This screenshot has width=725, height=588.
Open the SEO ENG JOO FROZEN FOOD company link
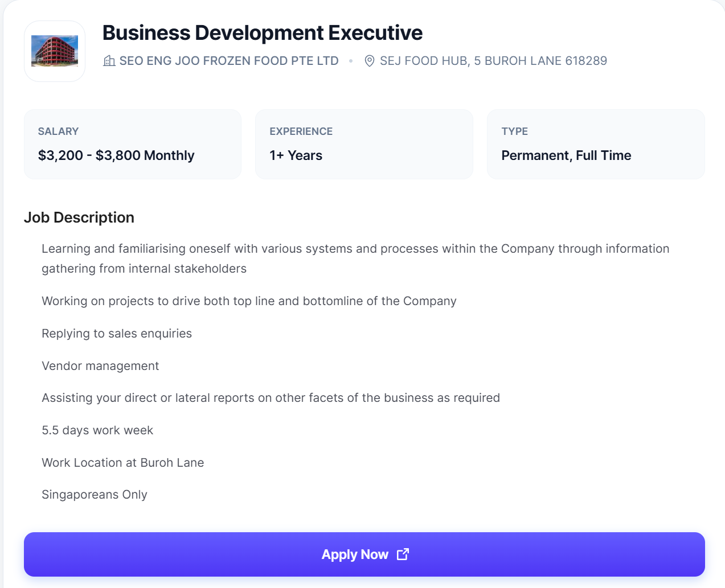coord(228,60)
